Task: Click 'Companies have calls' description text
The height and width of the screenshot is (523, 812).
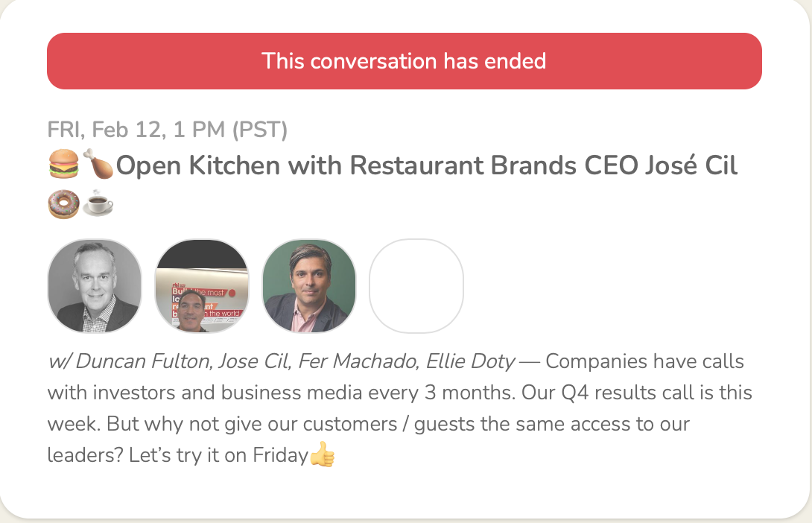Action: 645,362
